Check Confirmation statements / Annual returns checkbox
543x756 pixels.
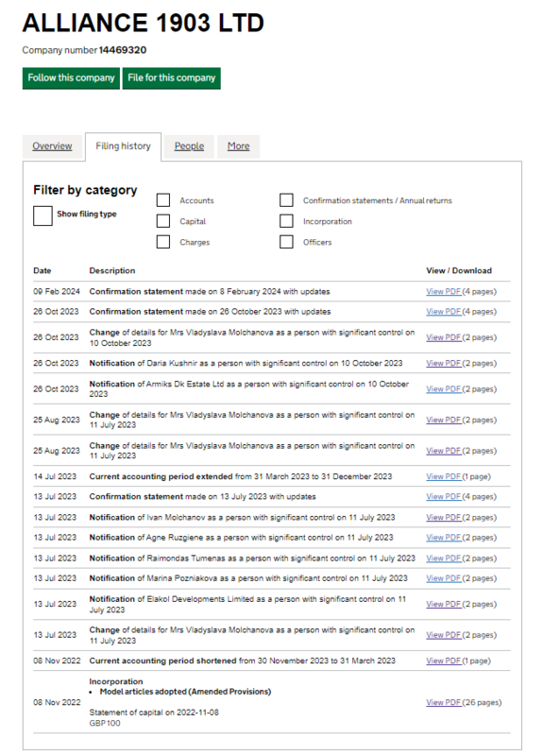[x=287, y=200]
